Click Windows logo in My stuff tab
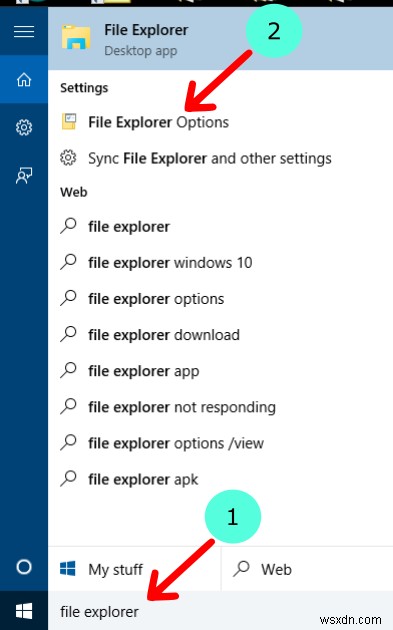Image resolution: width=393 pixels, height=630 pixels. pos(68,569)
